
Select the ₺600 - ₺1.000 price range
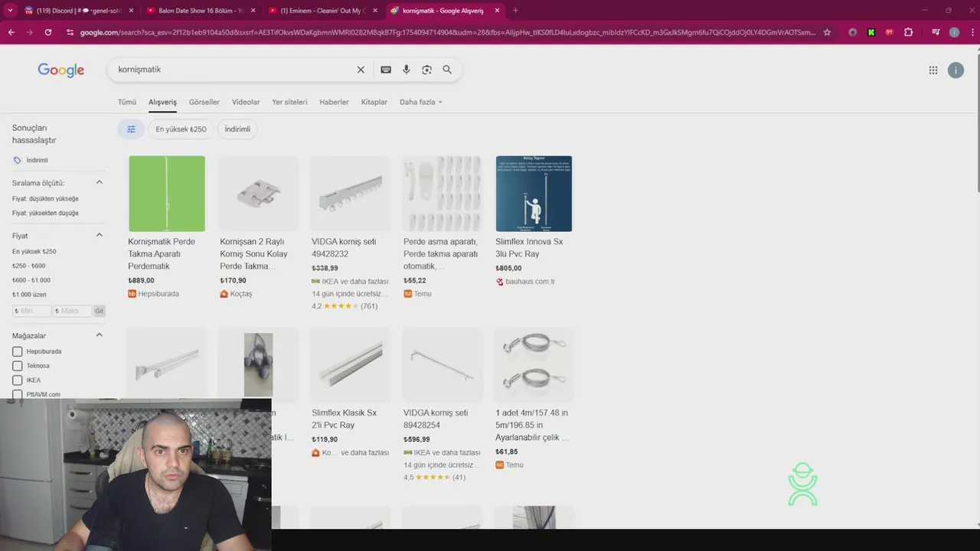pos(31,281)
